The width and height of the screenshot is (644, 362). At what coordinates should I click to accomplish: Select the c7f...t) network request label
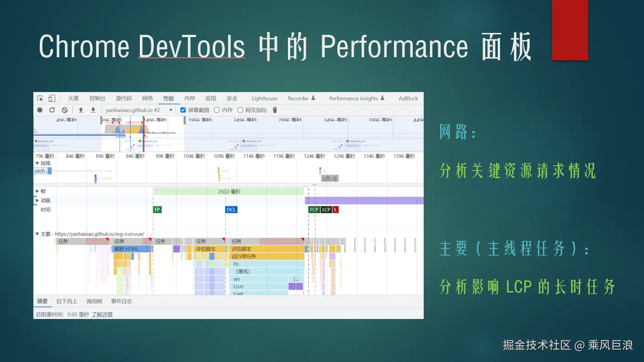[330, 178]
